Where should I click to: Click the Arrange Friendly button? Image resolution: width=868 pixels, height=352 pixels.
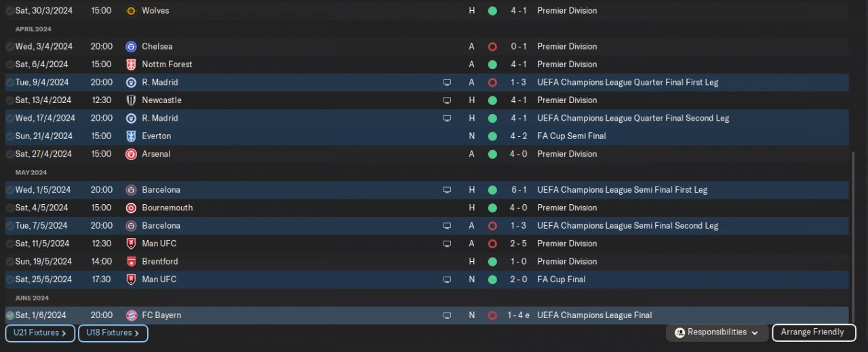pos(812,332)
